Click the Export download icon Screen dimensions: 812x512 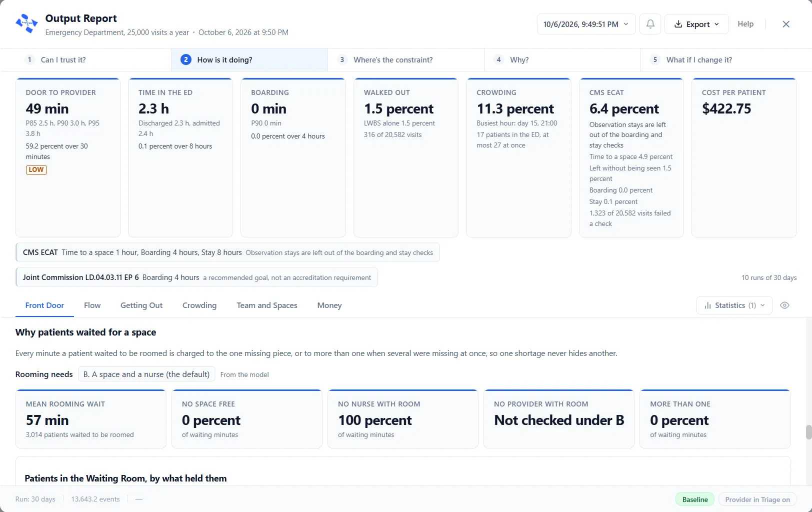678,24
